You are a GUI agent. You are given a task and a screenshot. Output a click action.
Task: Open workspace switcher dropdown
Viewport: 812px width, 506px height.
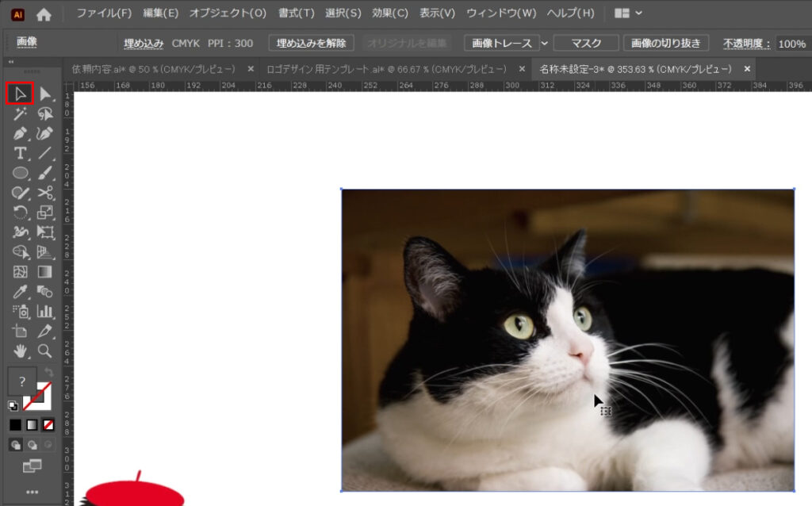coord(628,13)
